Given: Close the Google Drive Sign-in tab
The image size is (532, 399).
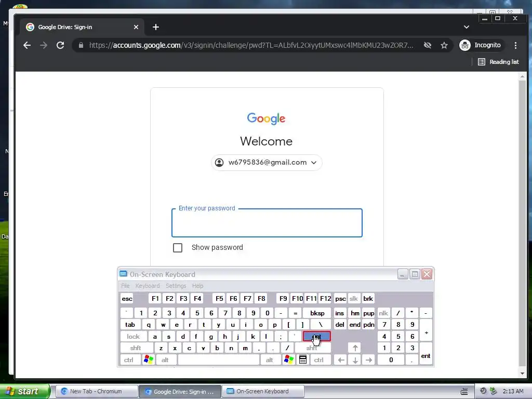Looking at the screenshot, I should coord(136,27).
